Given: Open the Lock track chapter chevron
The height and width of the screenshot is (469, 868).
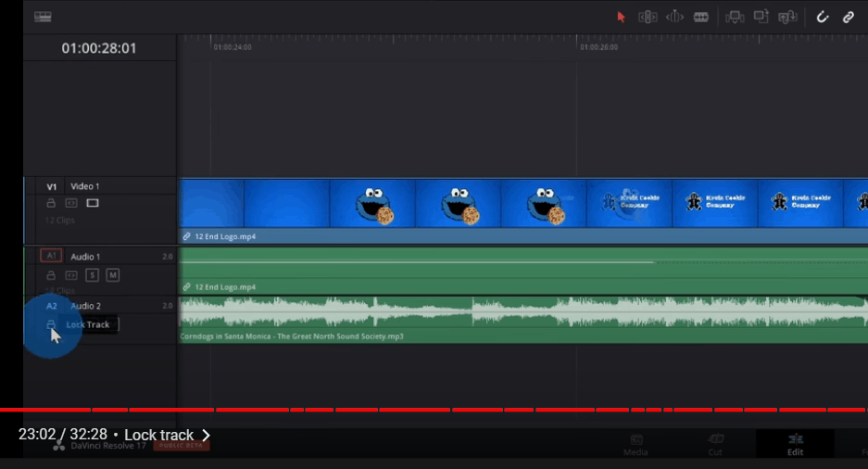Looking at the screenshot, I should (206, 436).
